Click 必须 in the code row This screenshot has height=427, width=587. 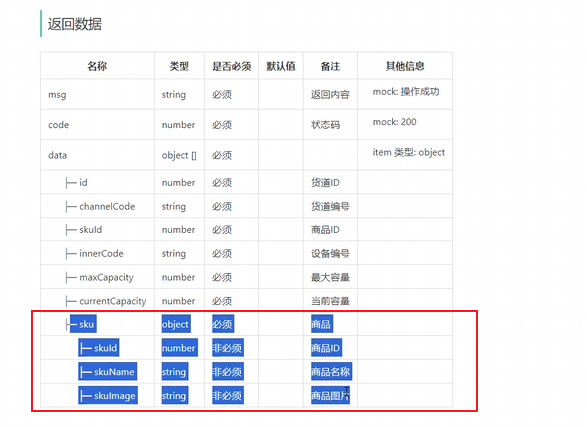222,125
